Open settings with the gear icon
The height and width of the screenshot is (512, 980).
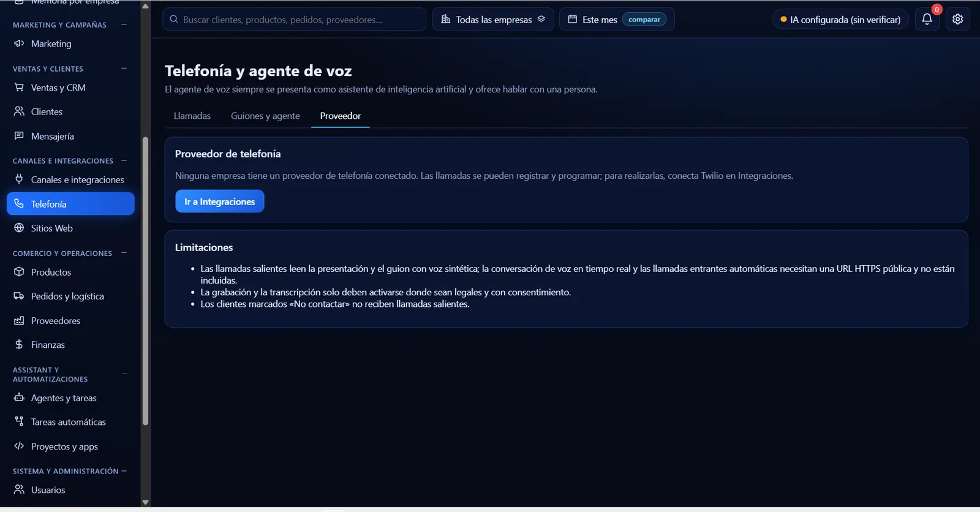click(958, 19)
